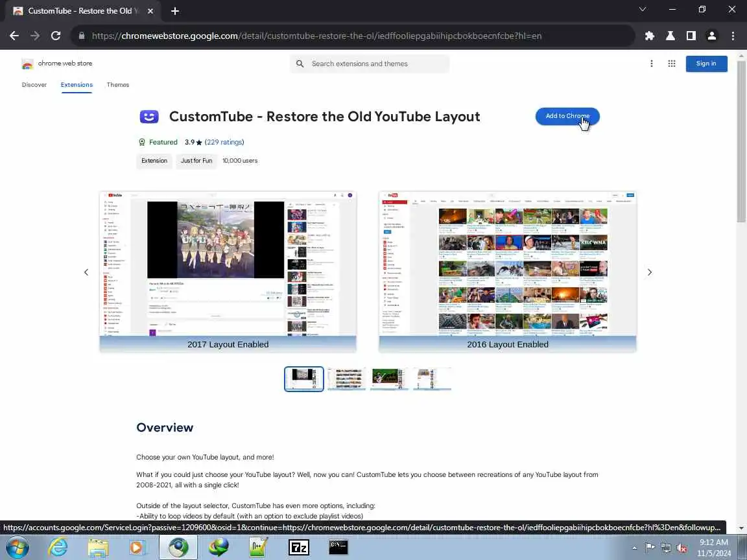Click the Just for Fun chip

pyautogui.click(x=196, y=161)
